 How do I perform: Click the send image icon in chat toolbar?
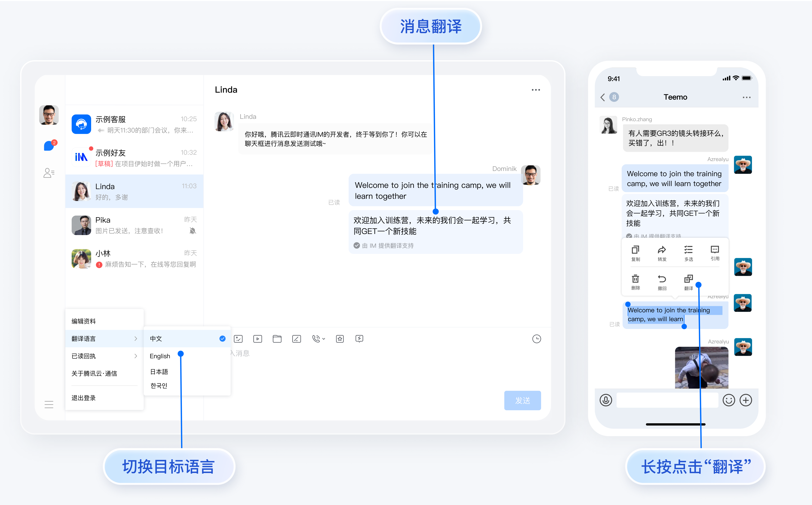point(238,339)
